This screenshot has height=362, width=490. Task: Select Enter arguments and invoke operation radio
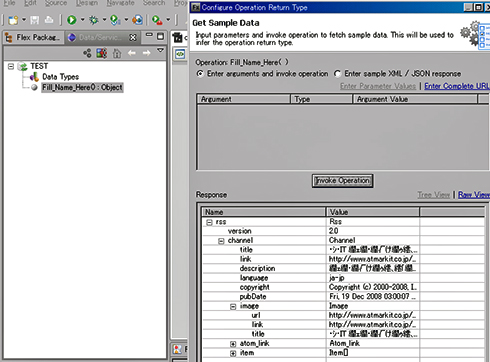(x=200, y=74)
